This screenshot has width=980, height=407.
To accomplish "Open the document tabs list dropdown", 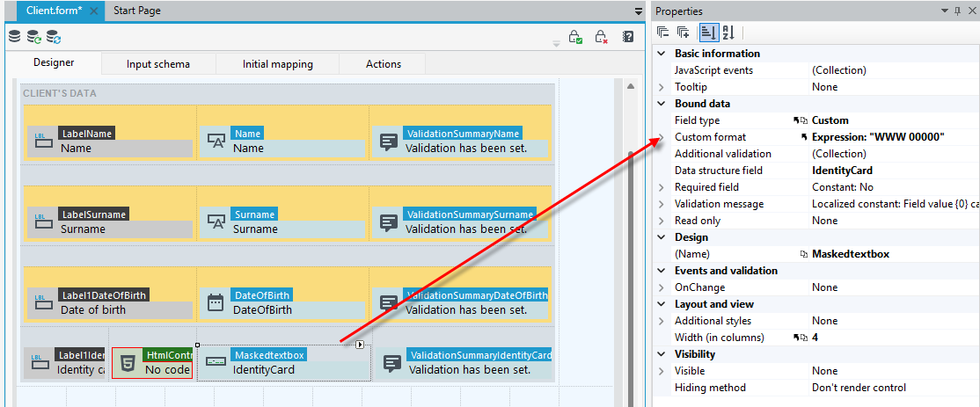I will pyautogui.click(x=638, y=11).
